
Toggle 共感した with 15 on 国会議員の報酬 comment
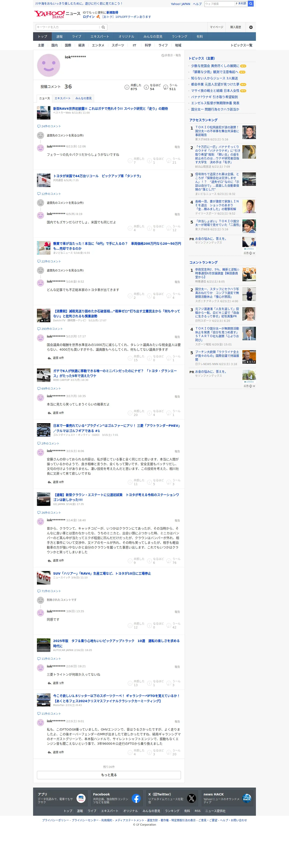tap(130, 358)
